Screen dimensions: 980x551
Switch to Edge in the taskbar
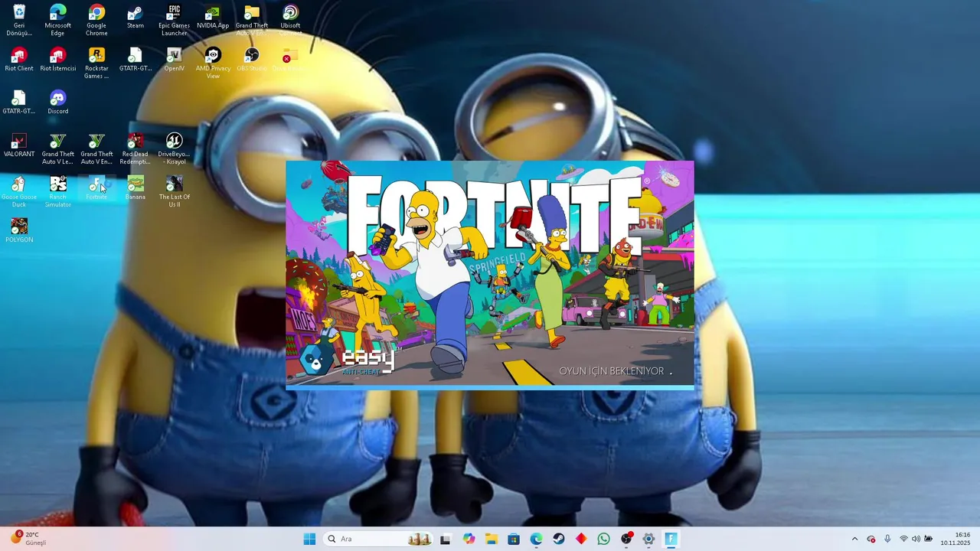536,539
